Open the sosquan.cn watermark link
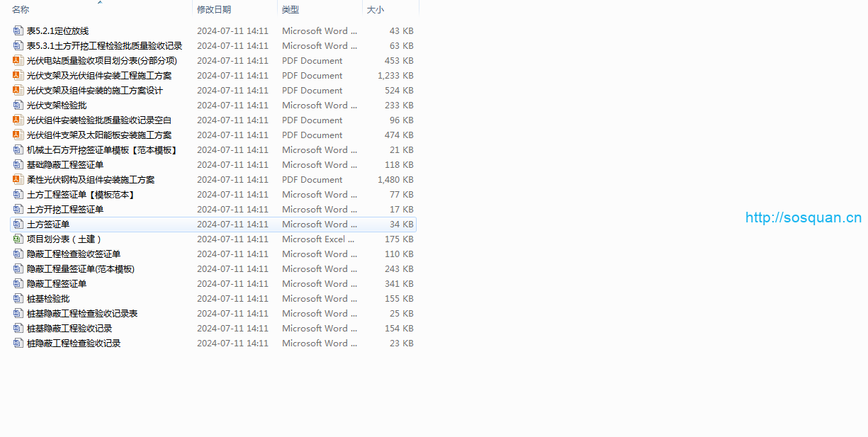Screen dimensions: 868x437 [x=804, y=218]
